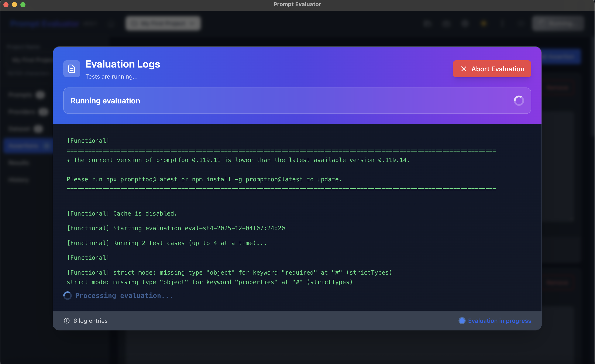The height and width of the screenshot is (364, 595).
Task: Click the blue dot before Evaluation in progress
Action: [462, 321]
